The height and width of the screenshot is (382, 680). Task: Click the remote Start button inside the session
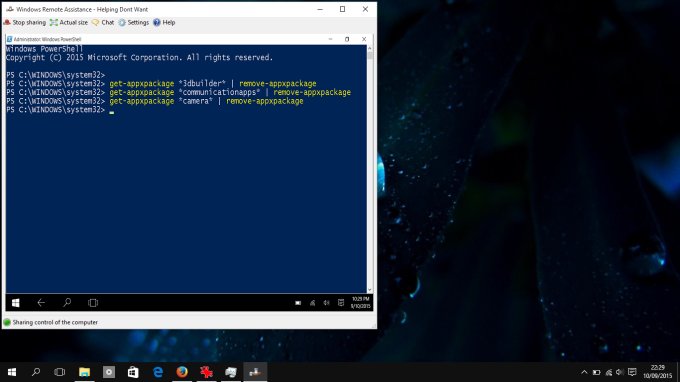point(16,303)
